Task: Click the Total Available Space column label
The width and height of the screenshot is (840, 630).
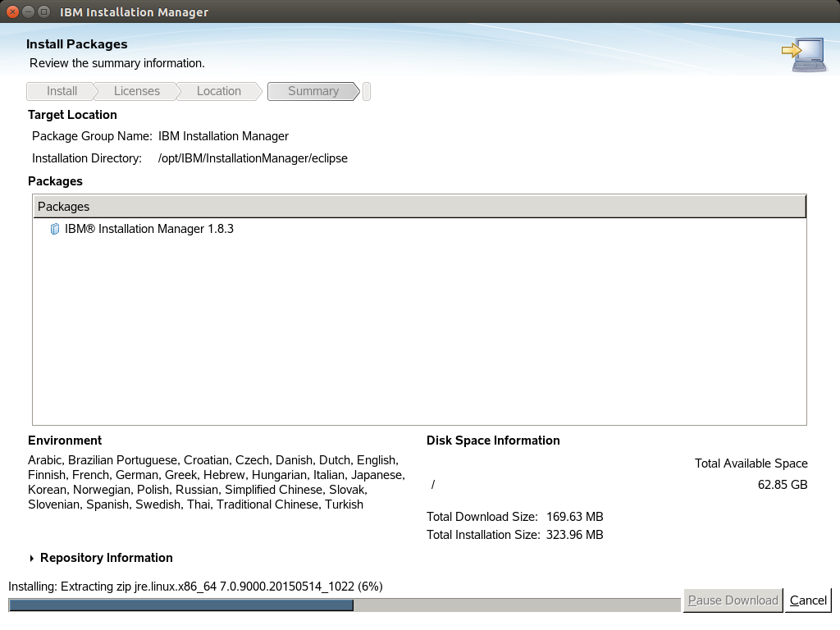Action: click(x=751, y=463)
